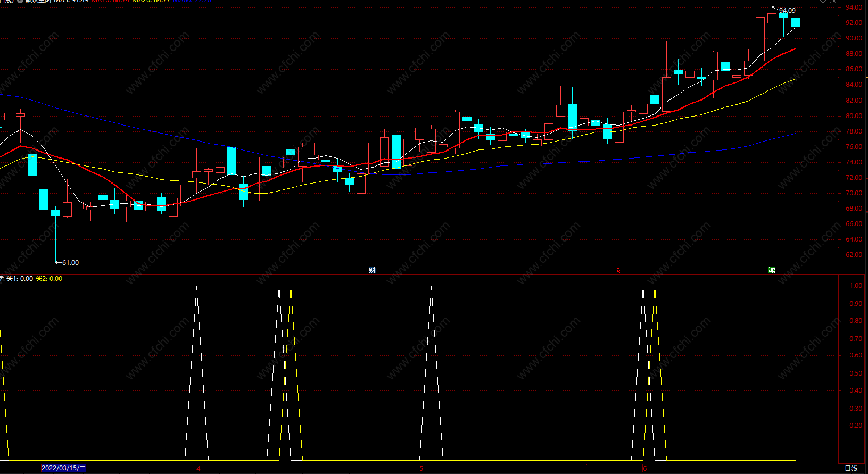Screen dimensions: 868x474
Task: Click the last cyan candlestick near 92
Action: 796,22
